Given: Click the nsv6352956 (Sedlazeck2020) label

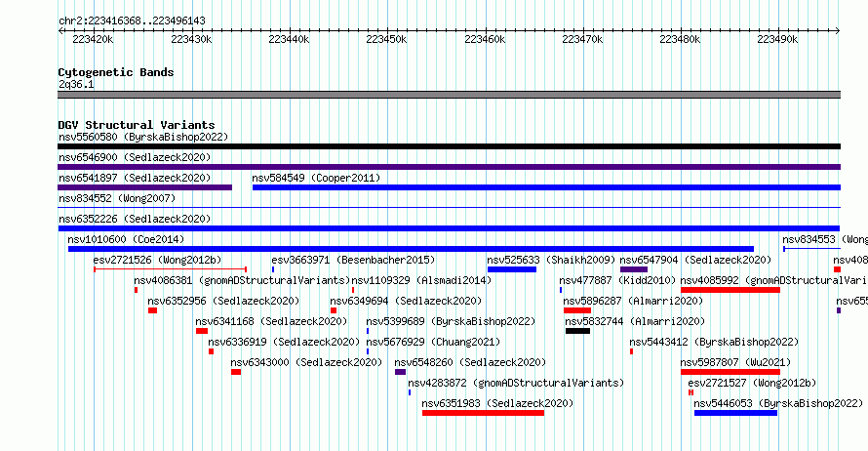Looking at the screenshot, I should click(223, 301).
